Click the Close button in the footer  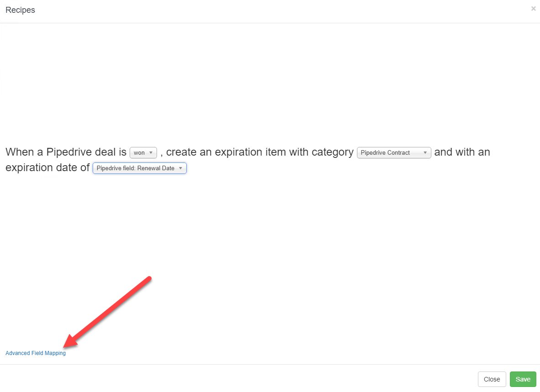492,379
